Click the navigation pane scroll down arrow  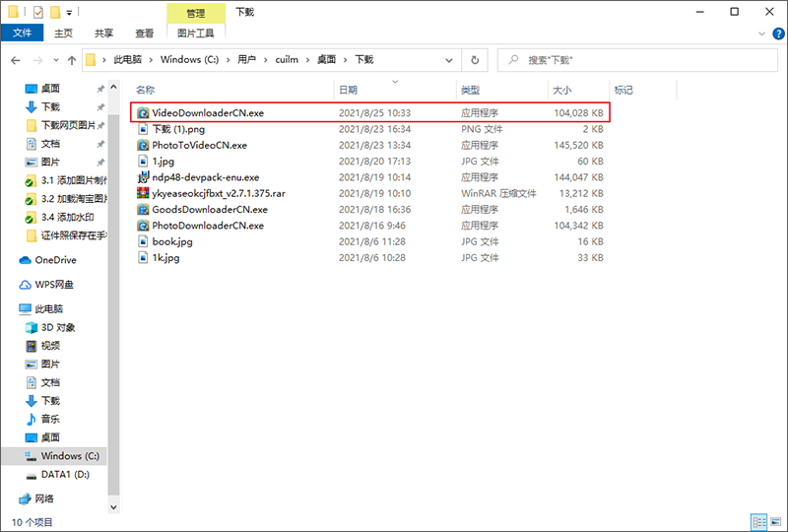pyautogui.click(x=113, y=506)
